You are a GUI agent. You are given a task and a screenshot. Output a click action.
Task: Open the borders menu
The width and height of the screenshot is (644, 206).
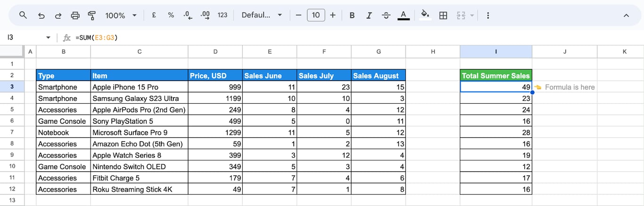443,16
